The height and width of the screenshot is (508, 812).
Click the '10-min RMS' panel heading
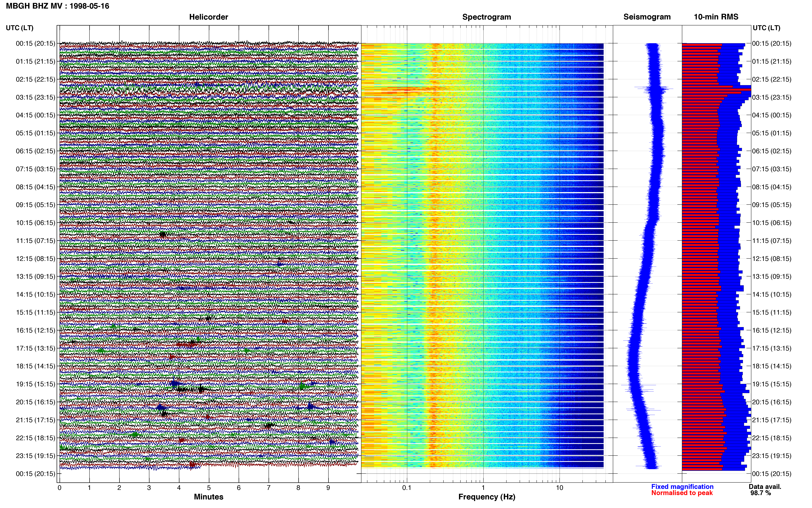pos(716,17)
